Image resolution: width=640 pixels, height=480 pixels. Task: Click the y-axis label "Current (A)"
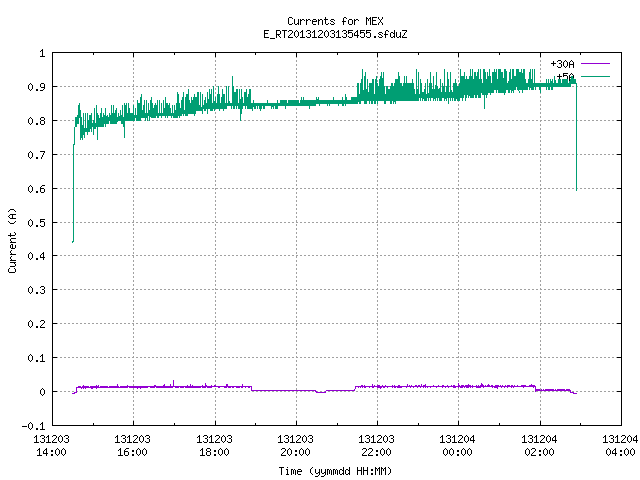(12, 240)
